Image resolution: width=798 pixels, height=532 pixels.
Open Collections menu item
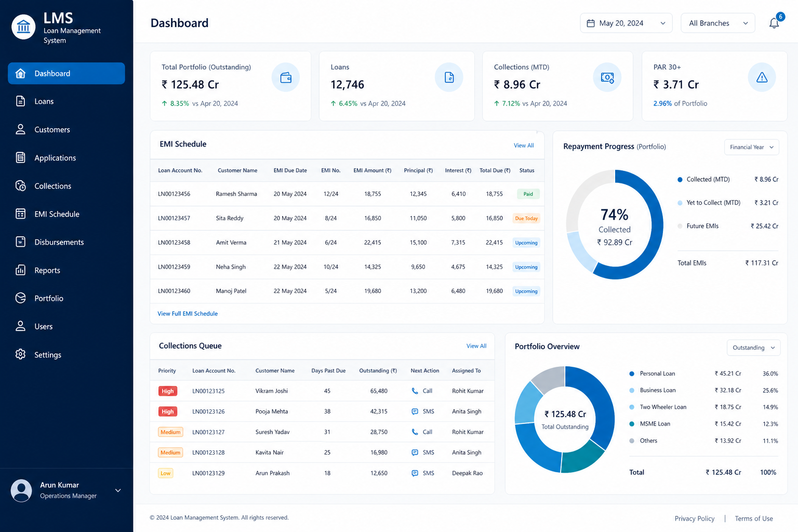(66, 185)
